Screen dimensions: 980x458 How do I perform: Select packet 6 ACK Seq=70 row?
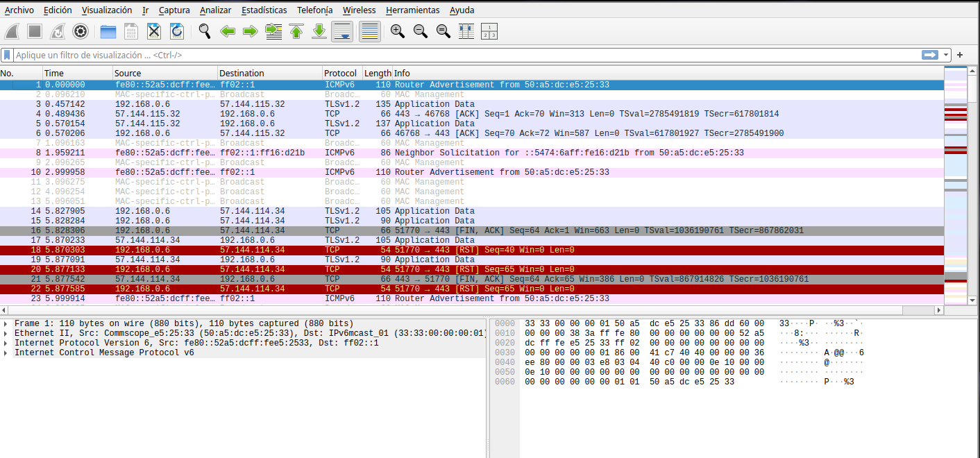(x=472, y=133)
